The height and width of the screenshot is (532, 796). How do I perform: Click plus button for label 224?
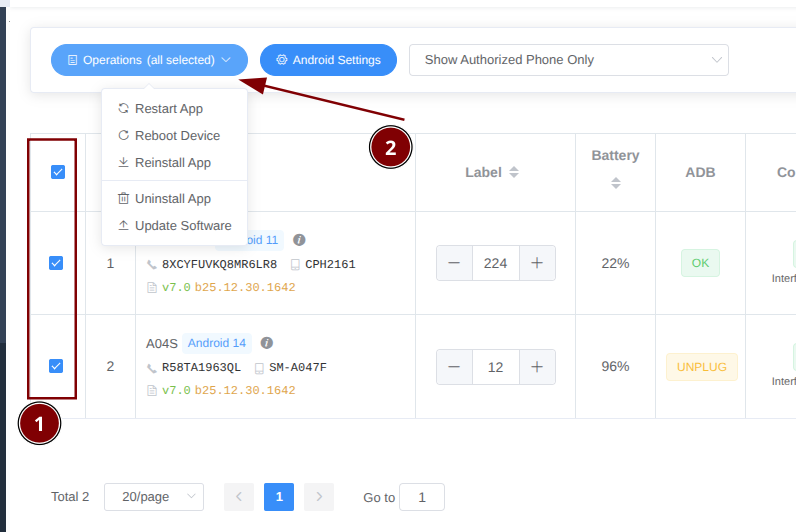click(x=537, y=263)
